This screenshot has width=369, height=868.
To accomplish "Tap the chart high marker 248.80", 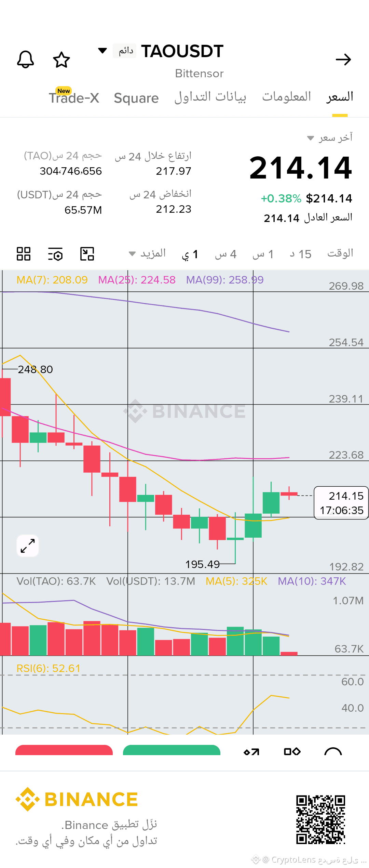I will click(x=36, y=369).
